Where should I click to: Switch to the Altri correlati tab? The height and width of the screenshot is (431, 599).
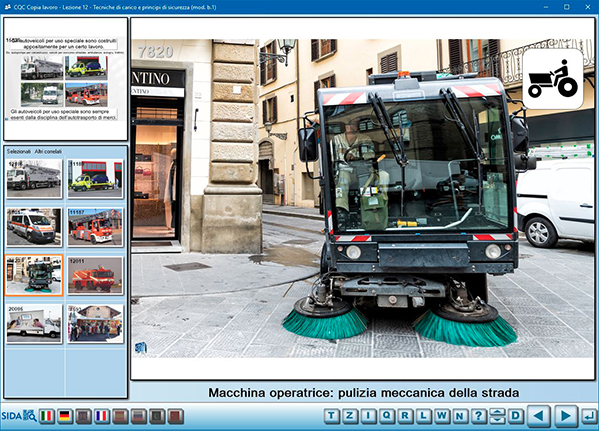click(48, 152)
